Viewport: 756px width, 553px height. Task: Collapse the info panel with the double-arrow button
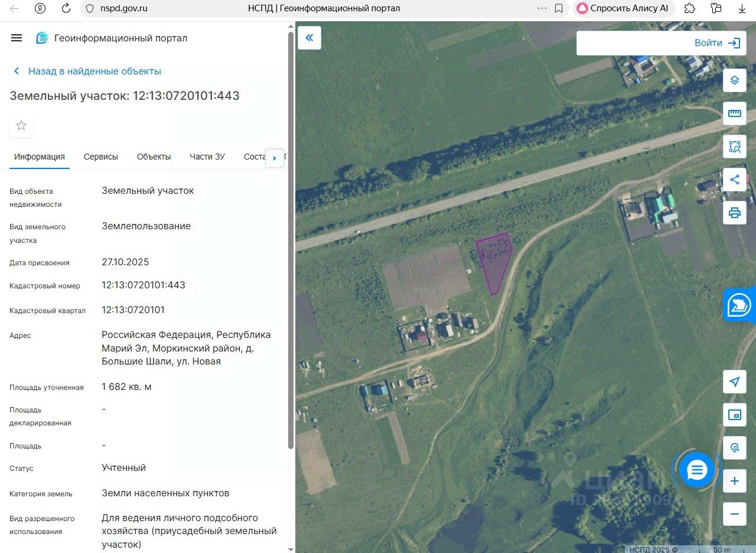[309, 38]
